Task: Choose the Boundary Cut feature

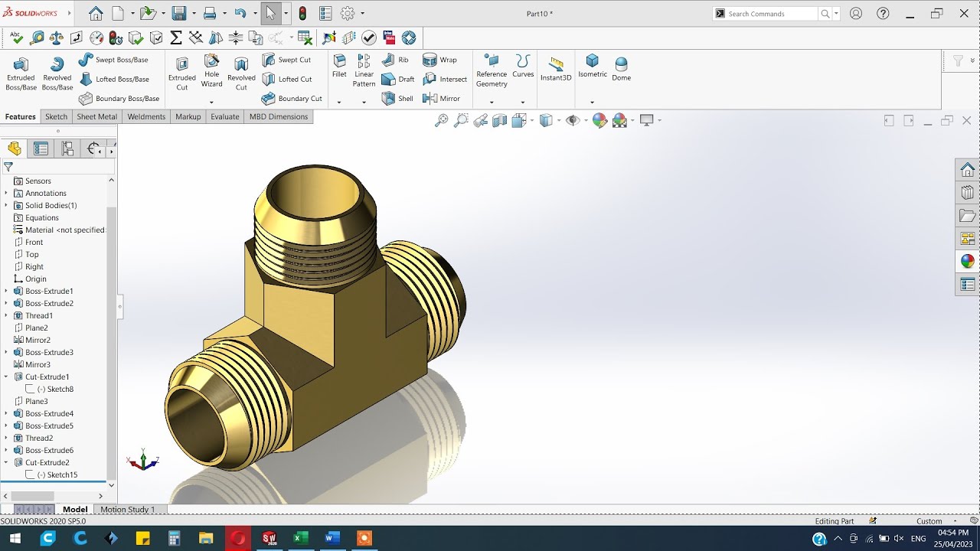Action: (x=292, y=99)
